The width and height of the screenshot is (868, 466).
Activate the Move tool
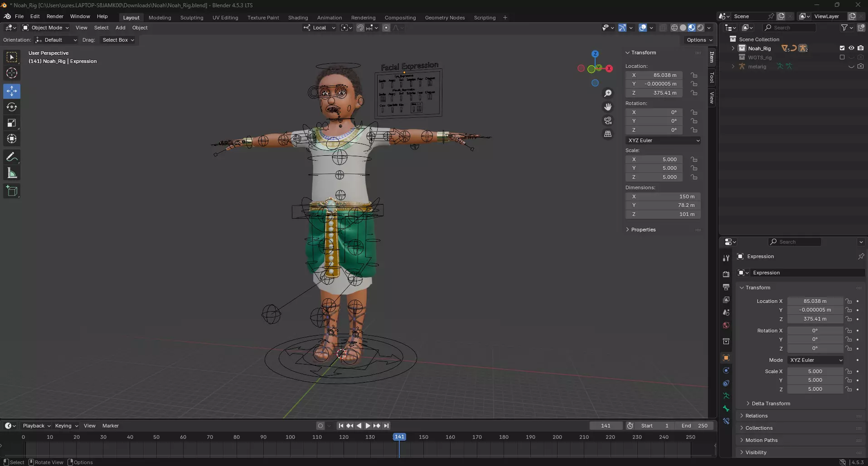point(12,91)
